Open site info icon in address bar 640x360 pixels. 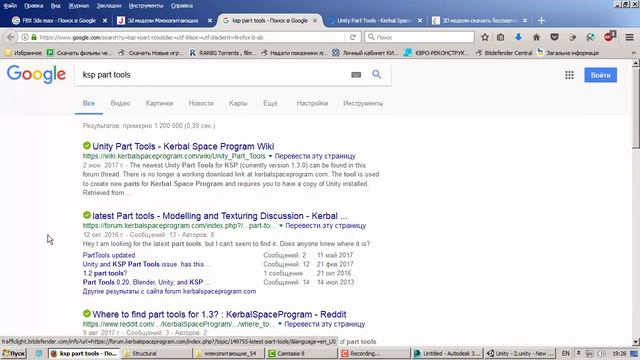[25, 37]
